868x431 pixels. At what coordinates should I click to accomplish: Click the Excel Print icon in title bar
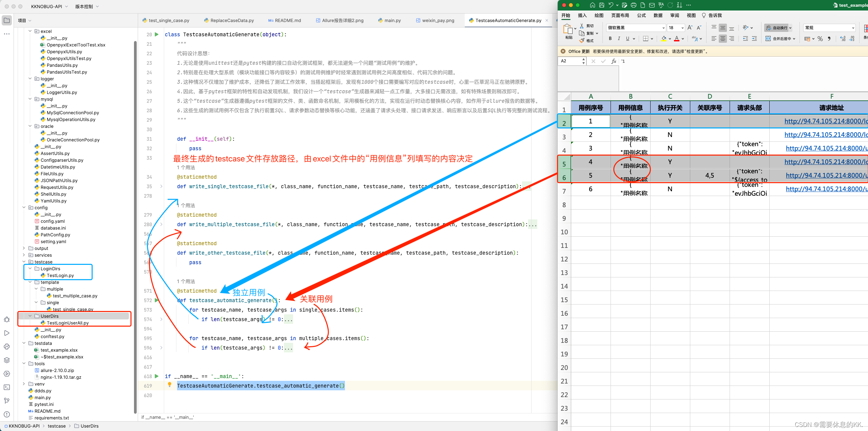tap(634, 5)
